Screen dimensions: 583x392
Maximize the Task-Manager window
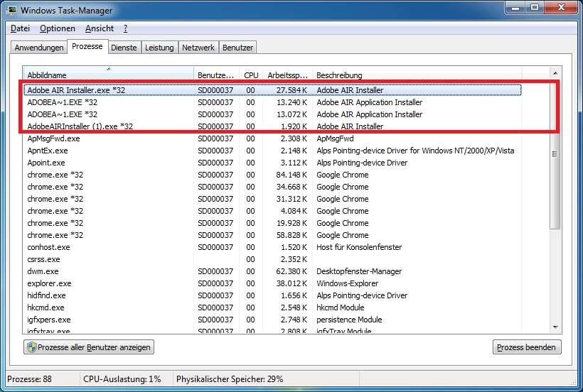[x=534, y=7]
